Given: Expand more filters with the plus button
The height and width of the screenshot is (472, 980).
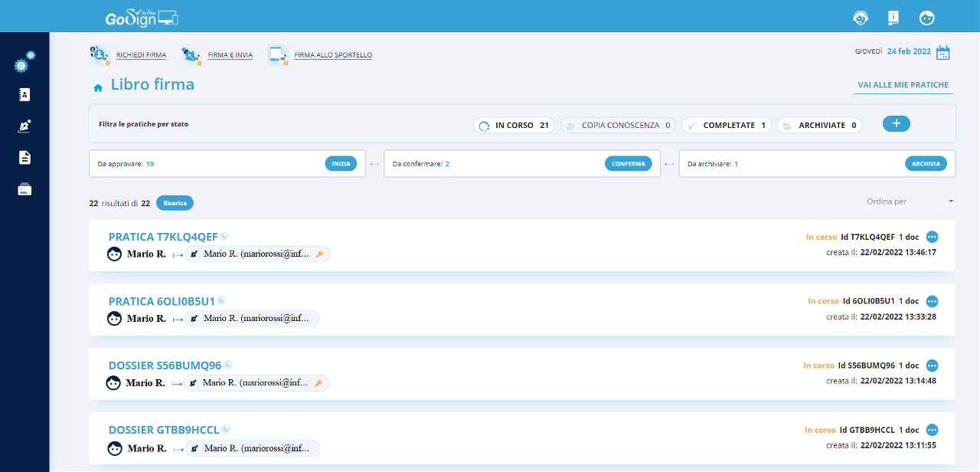Looking at the screenshot, I should pyautogui.click(x=896, y=123).
